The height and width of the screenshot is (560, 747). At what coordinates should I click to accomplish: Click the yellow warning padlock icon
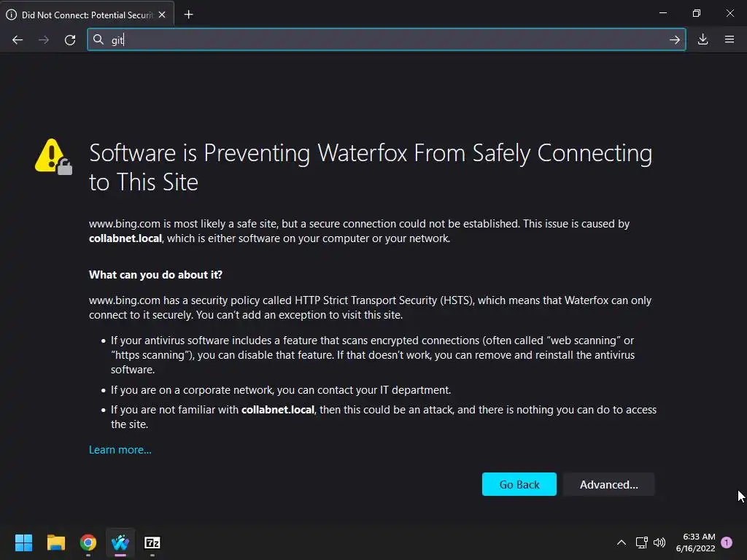tap(53, 157)
